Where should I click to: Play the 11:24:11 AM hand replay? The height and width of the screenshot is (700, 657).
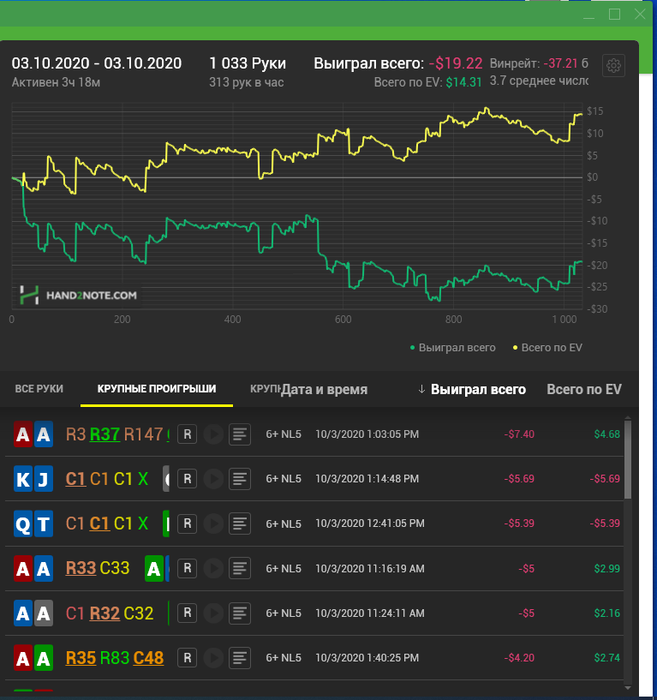tap(213, 613)
